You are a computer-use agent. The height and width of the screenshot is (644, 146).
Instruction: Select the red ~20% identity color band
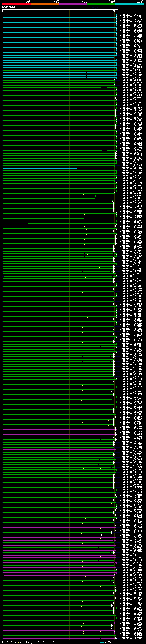[x=16, y=4]
